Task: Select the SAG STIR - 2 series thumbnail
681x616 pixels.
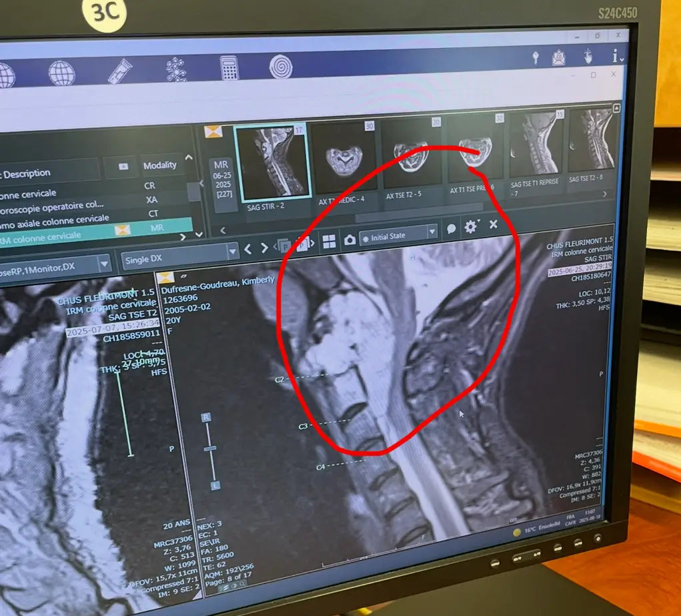Action: coord(272,162)
